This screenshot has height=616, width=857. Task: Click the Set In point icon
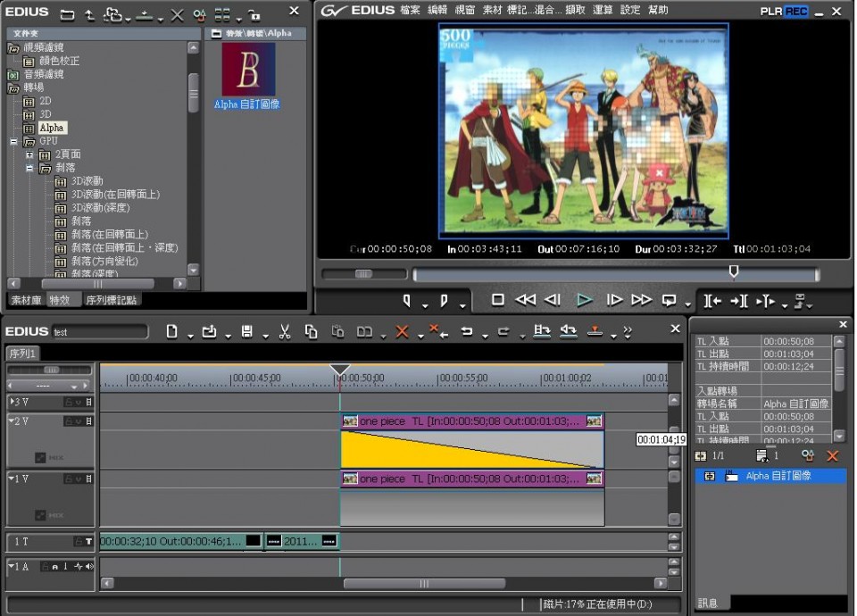click(407, 300)
